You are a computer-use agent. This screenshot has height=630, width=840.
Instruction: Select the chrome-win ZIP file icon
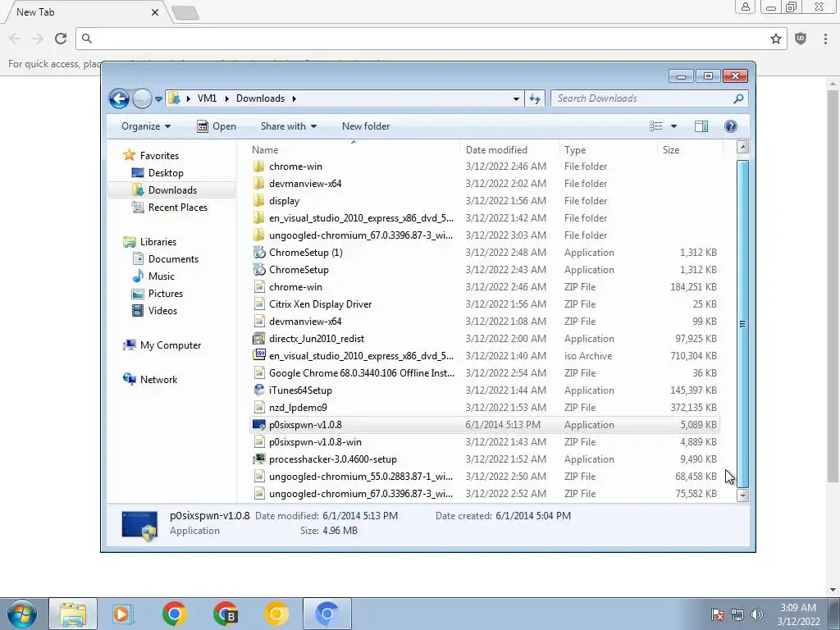258,287
